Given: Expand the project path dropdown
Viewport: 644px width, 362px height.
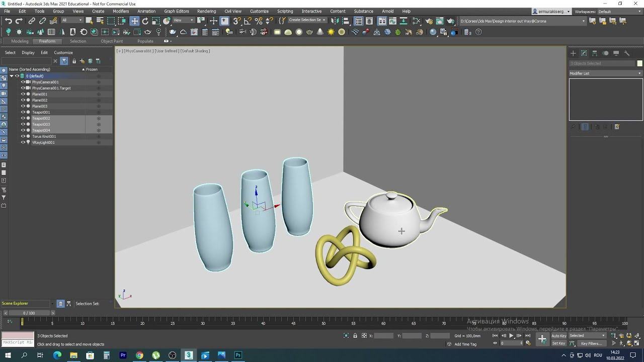Looking at the screenshot, I should [584, 21].
